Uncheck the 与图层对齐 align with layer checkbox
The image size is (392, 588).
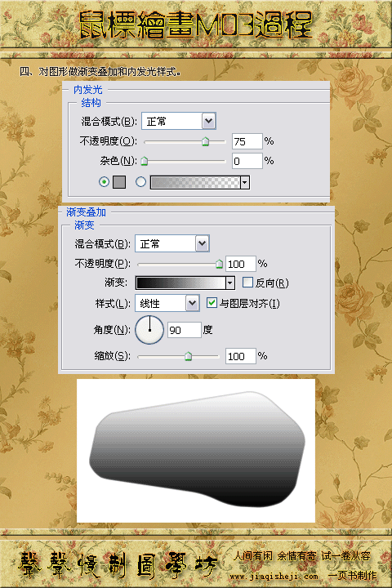[x=212, y=303]
